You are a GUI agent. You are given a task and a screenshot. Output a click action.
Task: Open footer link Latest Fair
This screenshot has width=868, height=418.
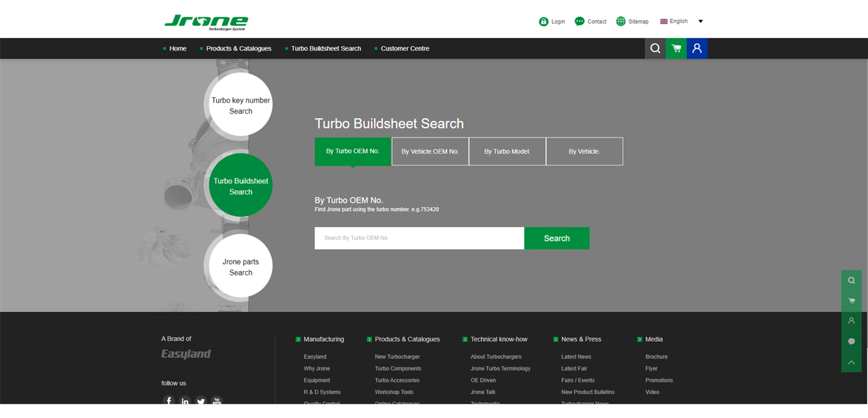[574, 369]
